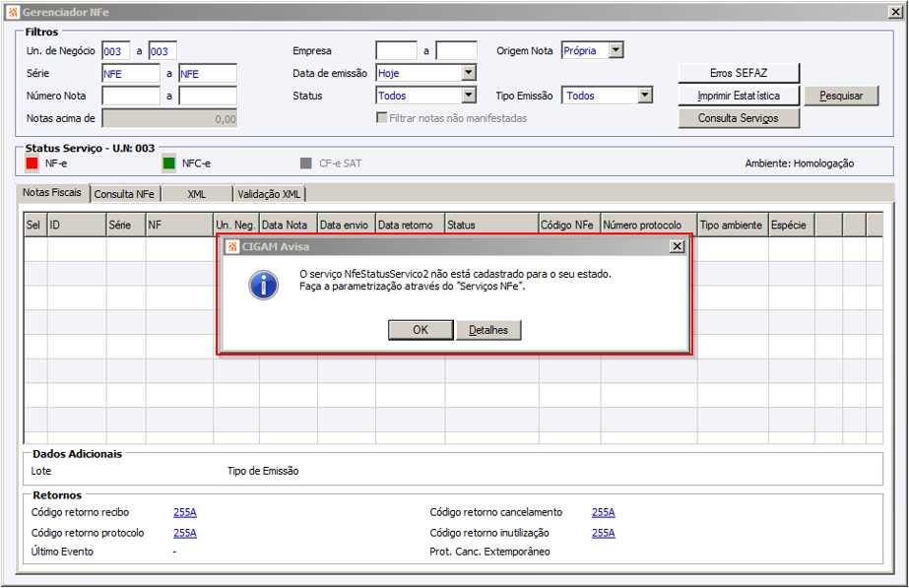Screen dimensions: 909x588
Task: Click the green NFC-e status indicator
Action: pos(168,163)
